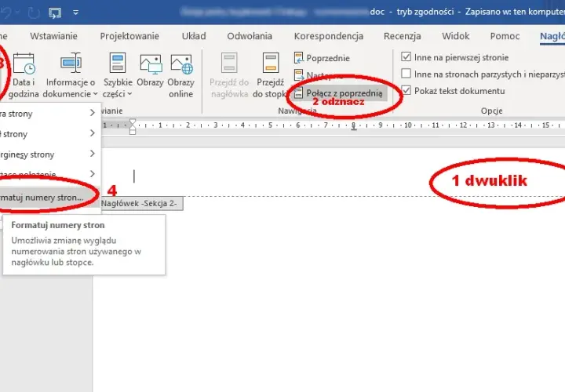This screenshot has width=565, height=392.
Task: Click the Redo icon in title bar
Action: click(33, 13)
